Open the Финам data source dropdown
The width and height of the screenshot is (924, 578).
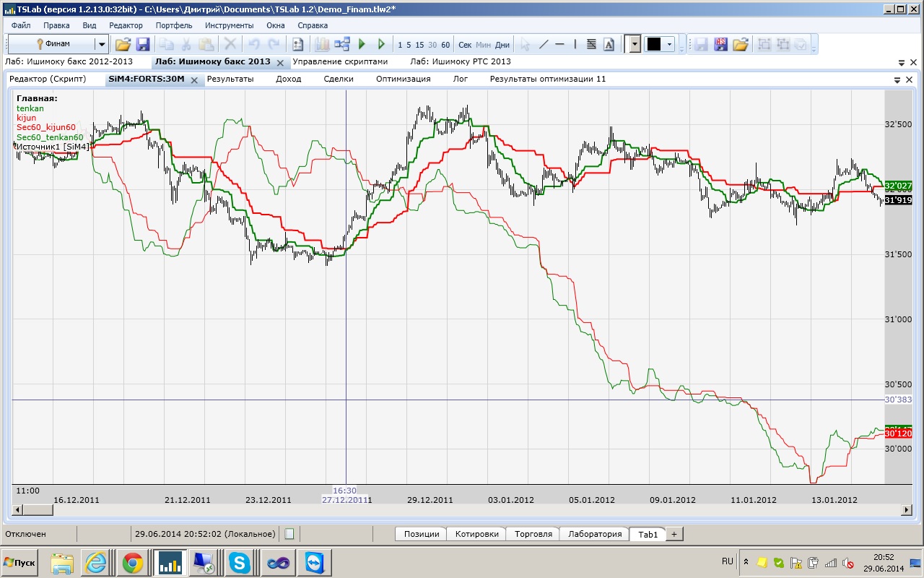[101, 44]
